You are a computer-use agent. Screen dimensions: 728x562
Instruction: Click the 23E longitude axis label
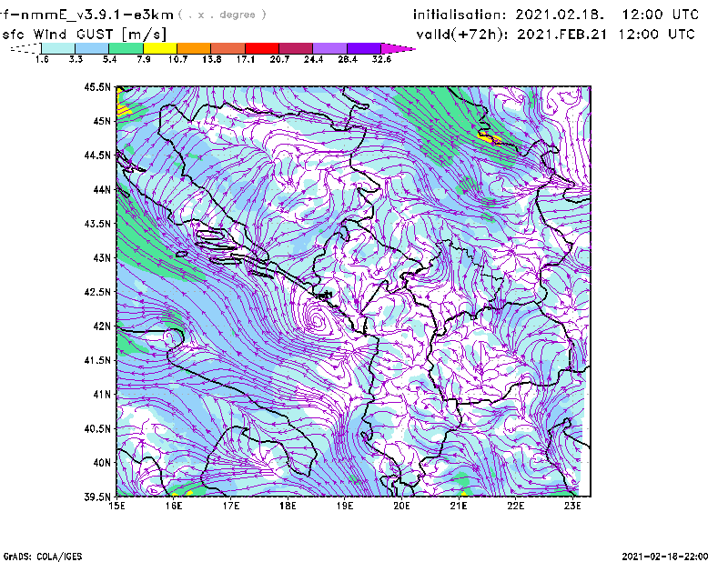click(574, 507)
